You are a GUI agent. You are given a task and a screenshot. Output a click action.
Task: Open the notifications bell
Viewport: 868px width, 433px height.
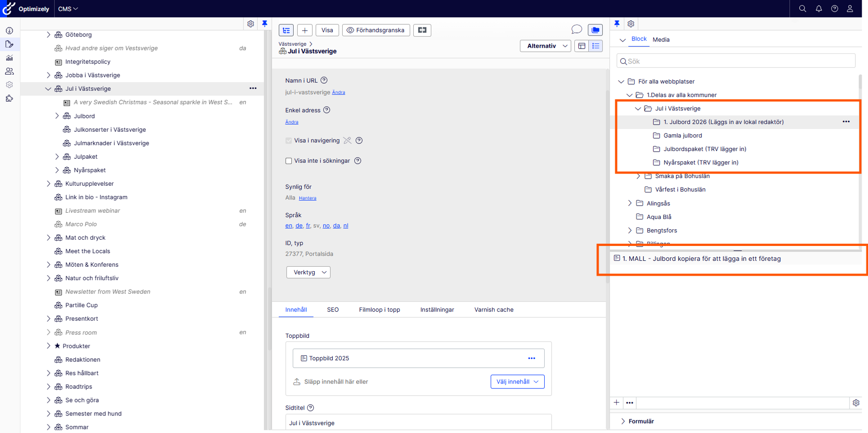(819, 9)
